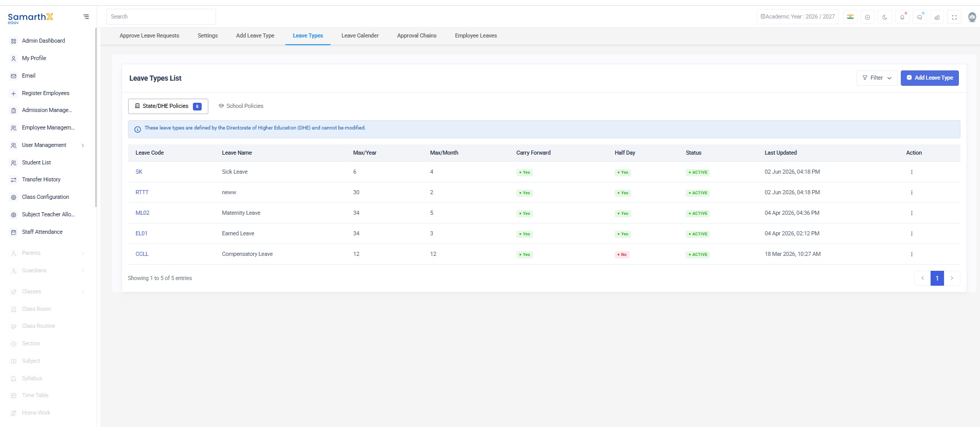Go to next pagination page arrow
Image resolution: width=980 pixels, height=427 pixels.
pyautogui.click(x=952, y=278)
